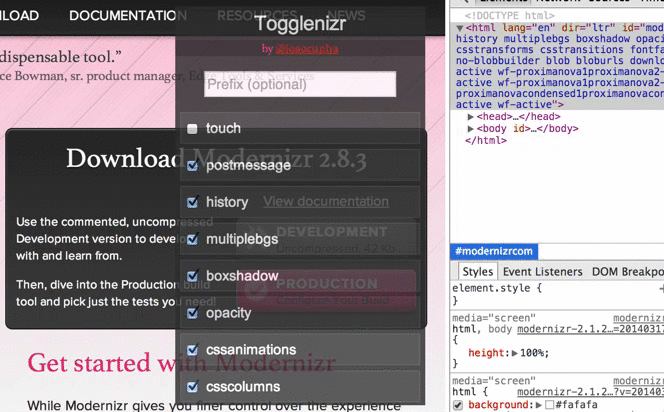664x412 pixels.
Task: Switch to the Event Listeners tab
Action: coord(542,271)
